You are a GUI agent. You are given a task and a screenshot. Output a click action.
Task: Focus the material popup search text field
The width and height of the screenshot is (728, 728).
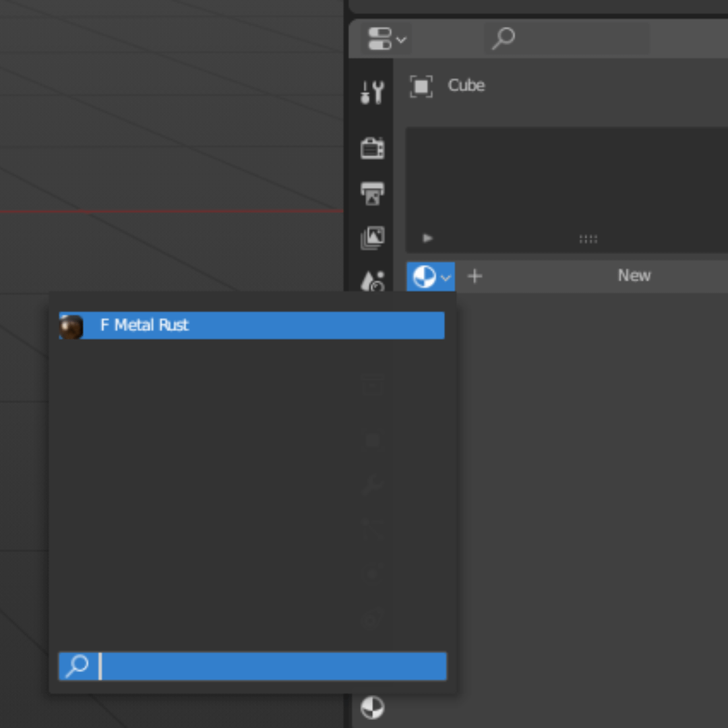pyautogui.click(x=270, y=667)
